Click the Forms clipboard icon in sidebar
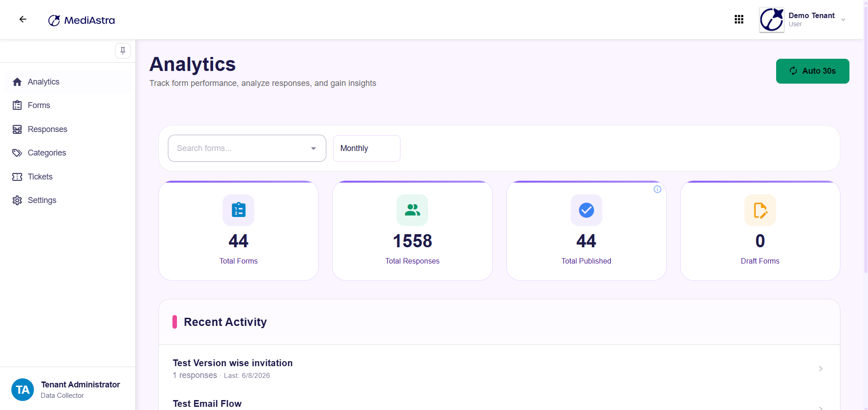This screenshot has width=868, height=410. click(17, 105)
